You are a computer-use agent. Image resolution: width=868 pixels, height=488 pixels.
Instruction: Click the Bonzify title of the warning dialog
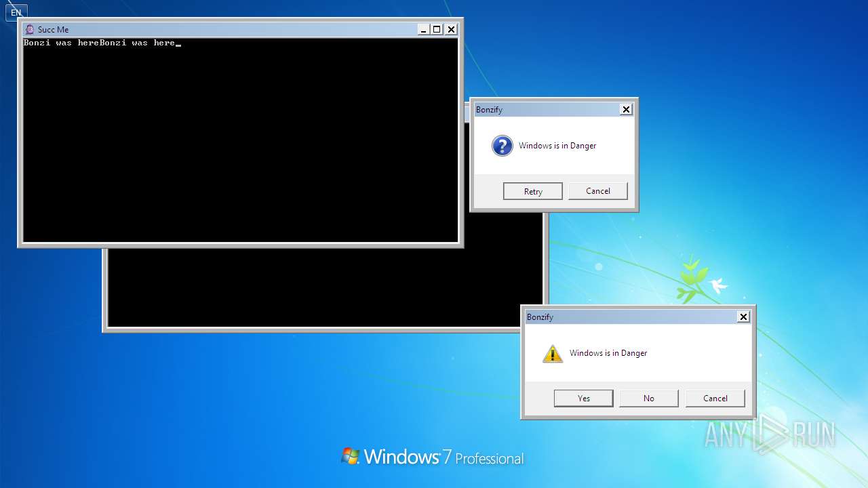tap(540, 317)
